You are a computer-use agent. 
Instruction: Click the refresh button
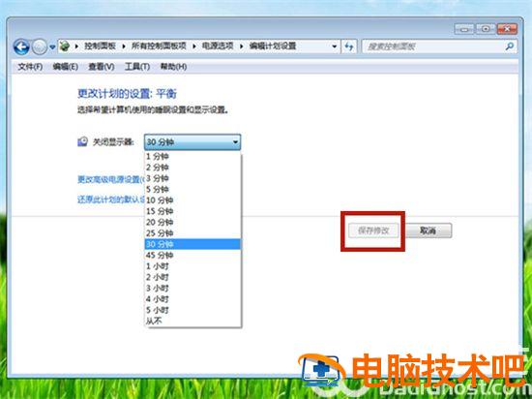[x=349, y=46]
